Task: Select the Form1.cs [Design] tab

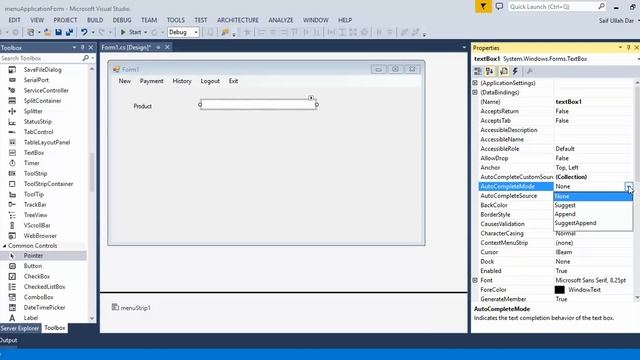Action: coord(126,47)
